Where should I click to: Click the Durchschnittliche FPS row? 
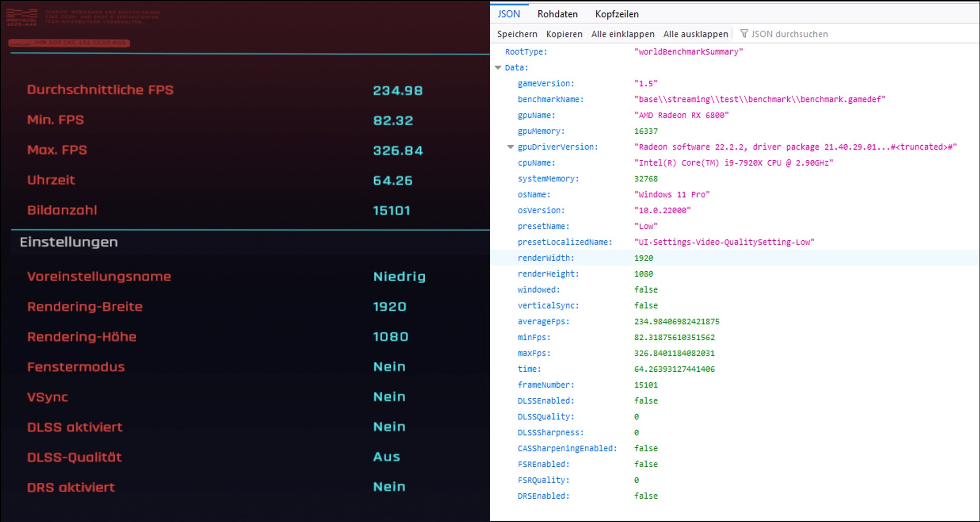[100, 90]
